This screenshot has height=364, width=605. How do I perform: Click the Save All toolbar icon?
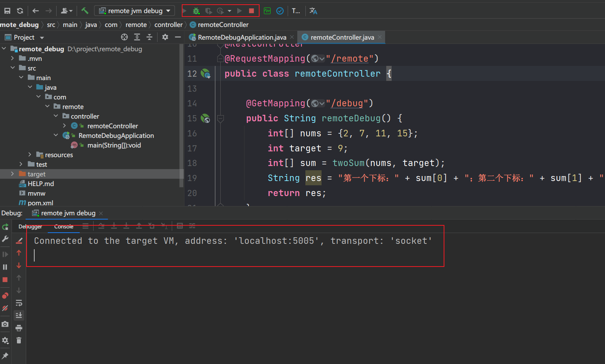[x=7, y=11]
